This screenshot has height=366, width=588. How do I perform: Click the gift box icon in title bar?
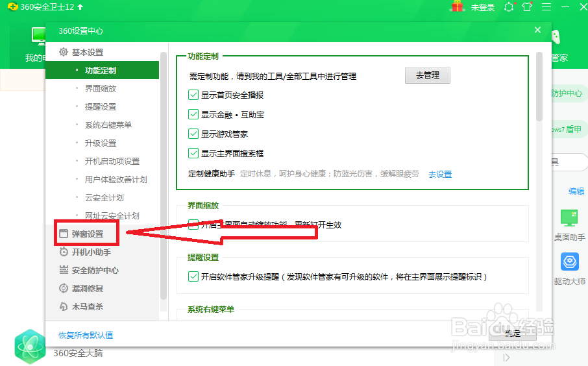point(458,6)
